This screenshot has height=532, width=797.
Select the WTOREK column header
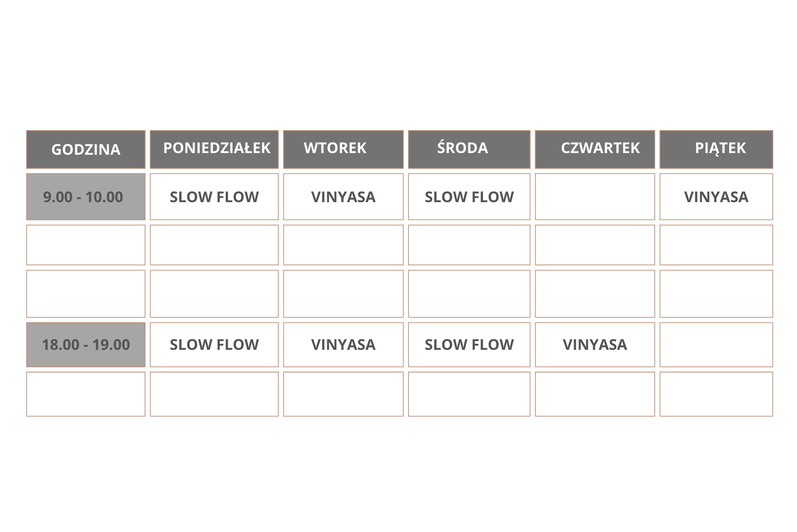[x=343, y=149]
